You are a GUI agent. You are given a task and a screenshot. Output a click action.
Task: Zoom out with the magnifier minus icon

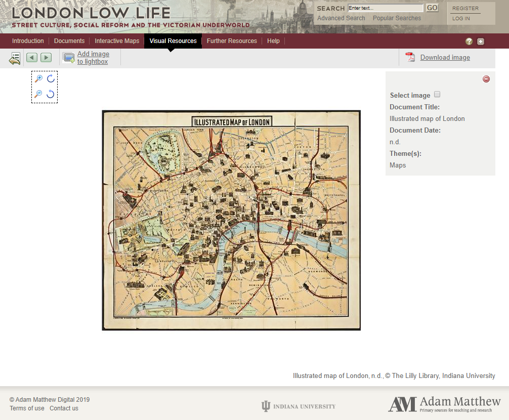click(x=38, y=94)
